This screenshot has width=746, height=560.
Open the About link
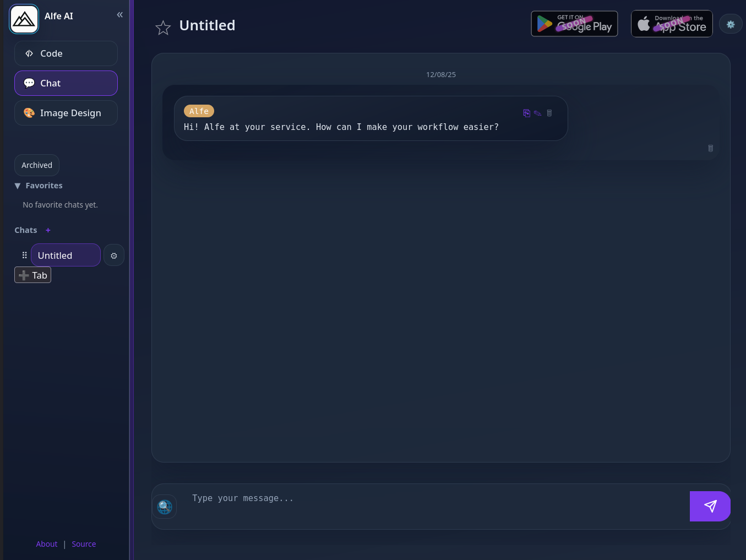tap(47, 544)
